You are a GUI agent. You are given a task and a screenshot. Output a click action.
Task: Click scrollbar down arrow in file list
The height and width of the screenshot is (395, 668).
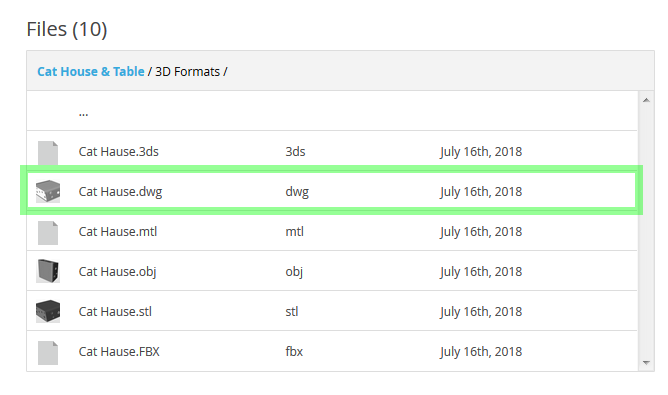[x=646, y=363]
